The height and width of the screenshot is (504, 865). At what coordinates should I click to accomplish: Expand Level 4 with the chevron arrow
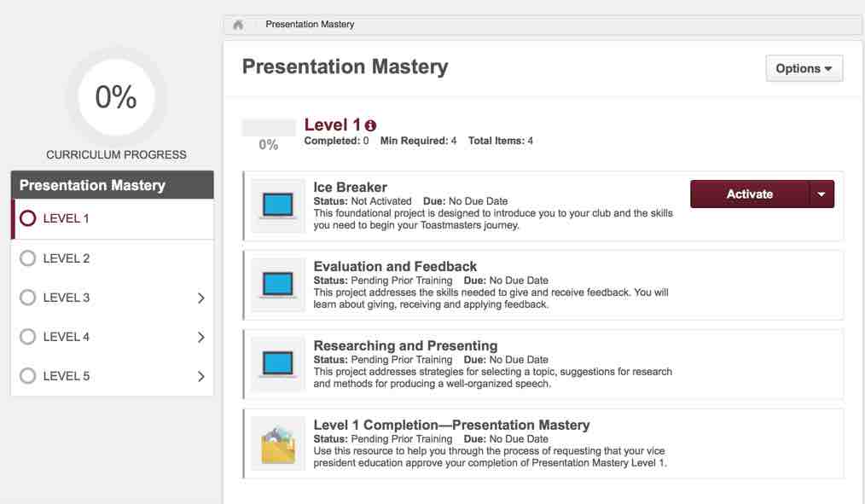(x=201, y=337)
